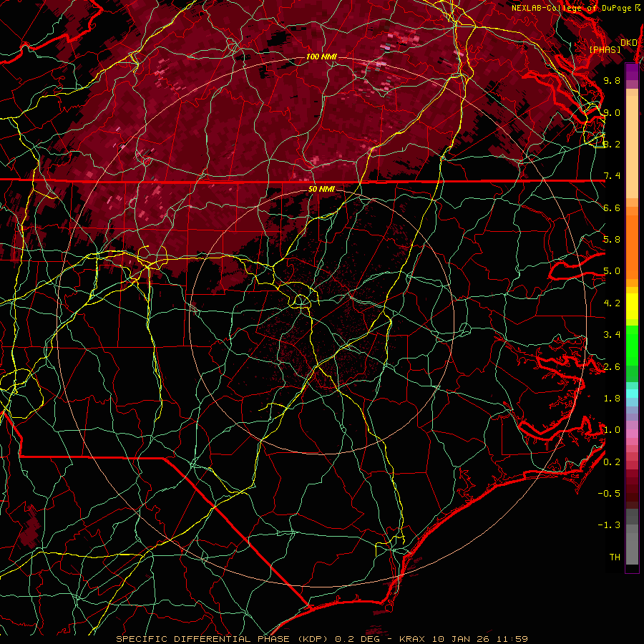Click the "KRAX" radar site identifier
644x644 pixels.
[x=413, y=639]
